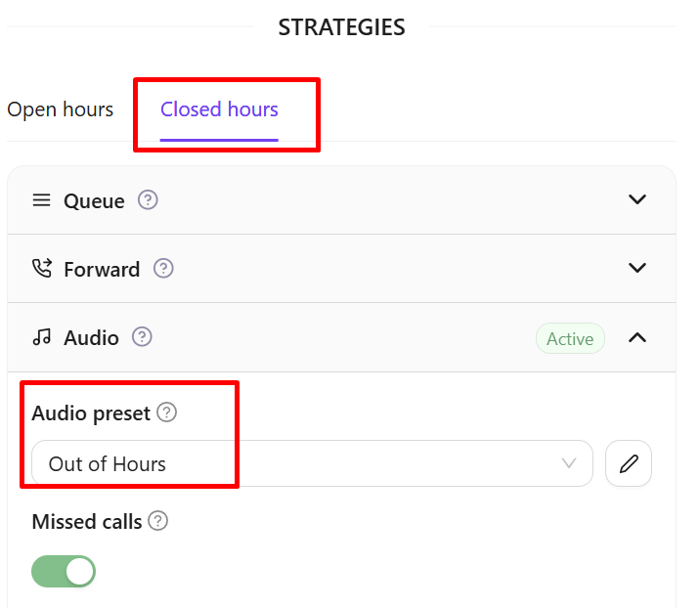
Task: Select the Closed hours tab
Action: [x=219, y=109]
